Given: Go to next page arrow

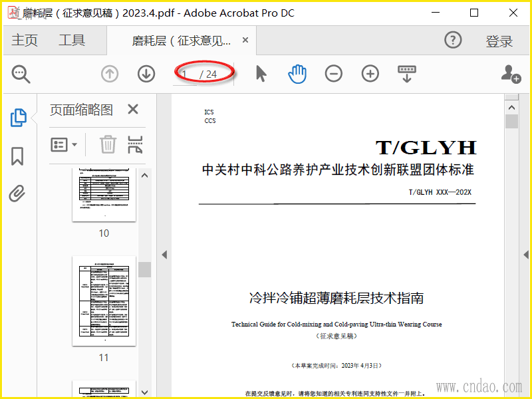Looking at the screenshot, I should tap(146, 74).
